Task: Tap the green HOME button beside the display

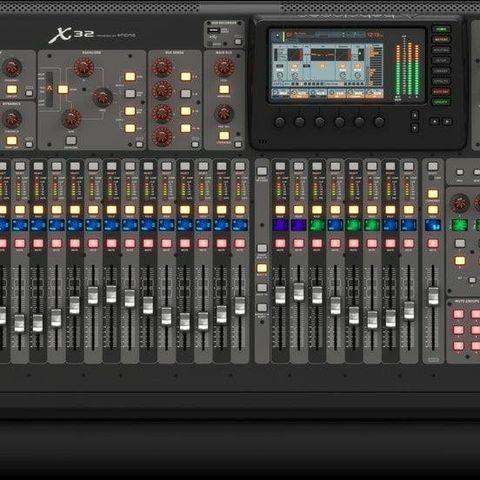Action: 441,29
